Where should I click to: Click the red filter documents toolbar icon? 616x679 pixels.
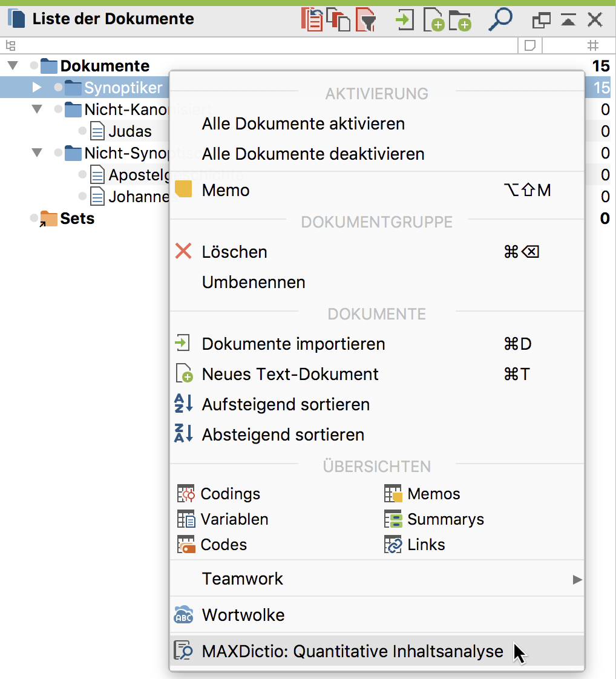[x=366, y=20]
